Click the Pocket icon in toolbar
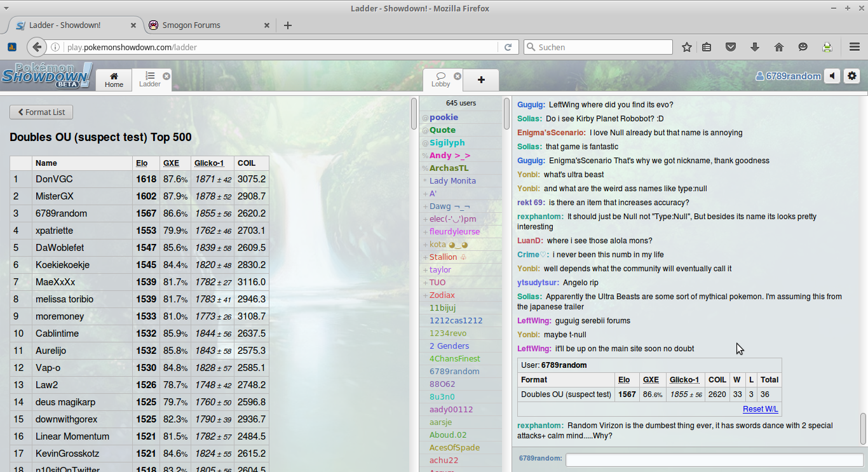Image resolution: width=868 pixels, height=472 pixels. (x=731, y=47)
